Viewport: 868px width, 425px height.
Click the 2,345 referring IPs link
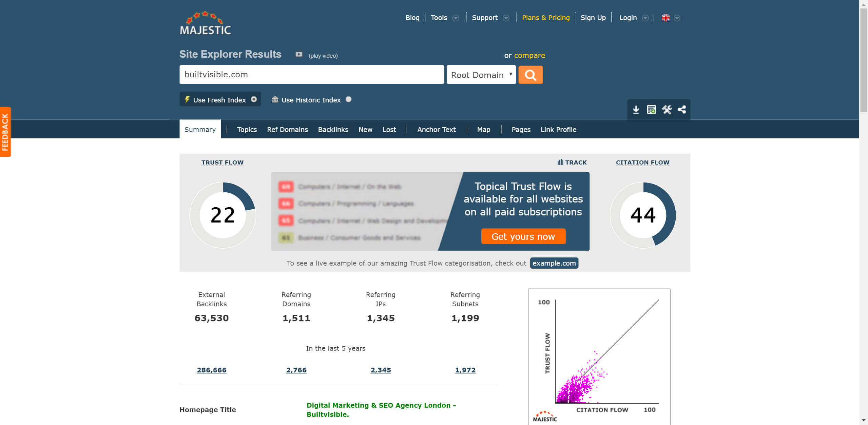381,370
